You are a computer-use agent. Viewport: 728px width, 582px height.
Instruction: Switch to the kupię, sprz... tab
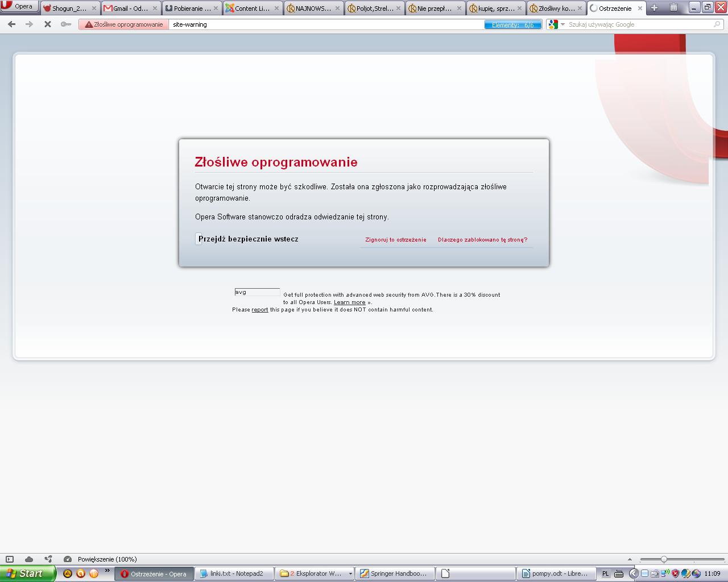tap(497, 9)
